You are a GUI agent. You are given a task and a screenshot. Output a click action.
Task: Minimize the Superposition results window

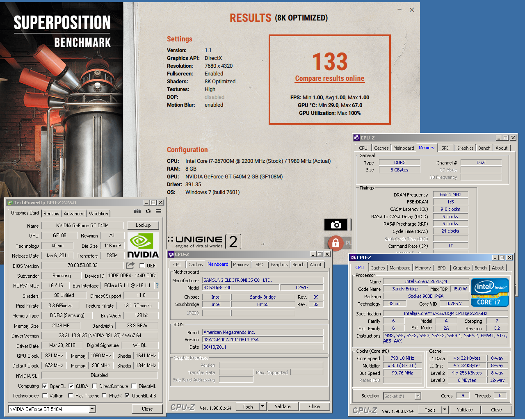pos(400,9)
